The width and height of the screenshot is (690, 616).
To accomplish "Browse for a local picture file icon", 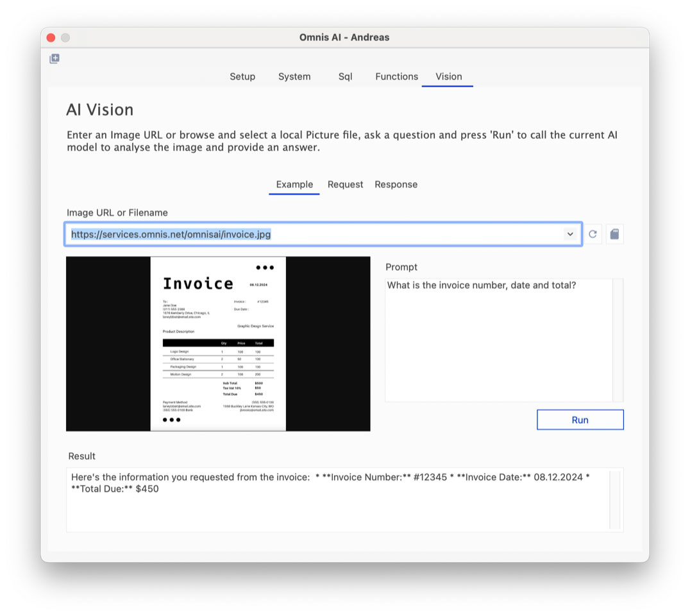I will pyautogui.click(x=614, y=234).
